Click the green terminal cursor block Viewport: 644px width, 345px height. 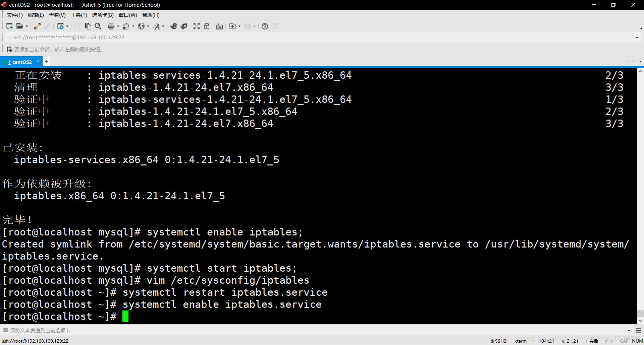click(125, 317)
